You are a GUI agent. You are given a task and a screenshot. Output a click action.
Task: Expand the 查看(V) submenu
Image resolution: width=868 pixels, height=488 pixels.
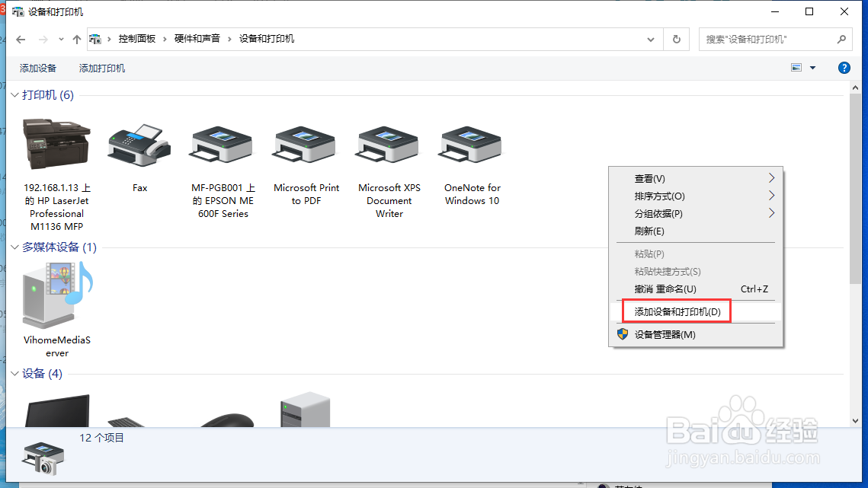point(695,178)
